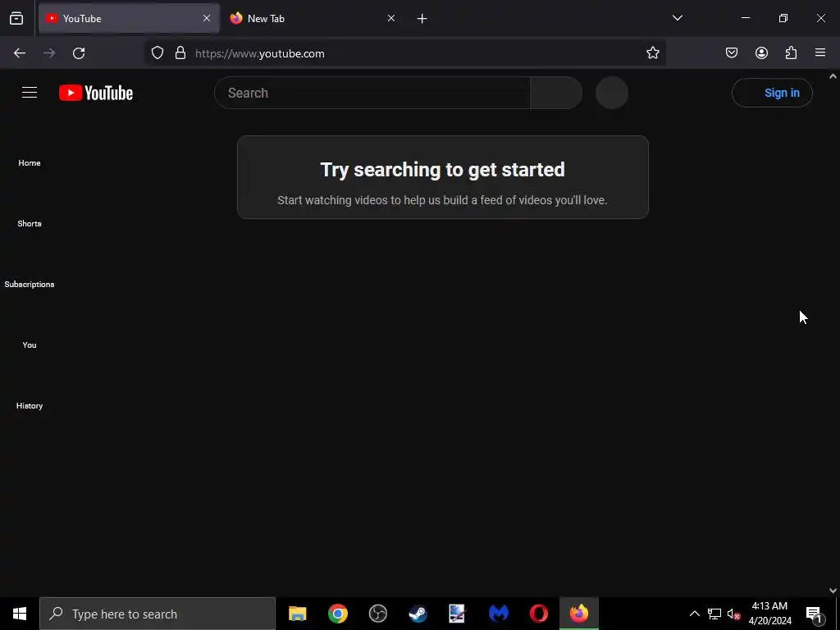Minimize the Firefox window

(745, 18)
